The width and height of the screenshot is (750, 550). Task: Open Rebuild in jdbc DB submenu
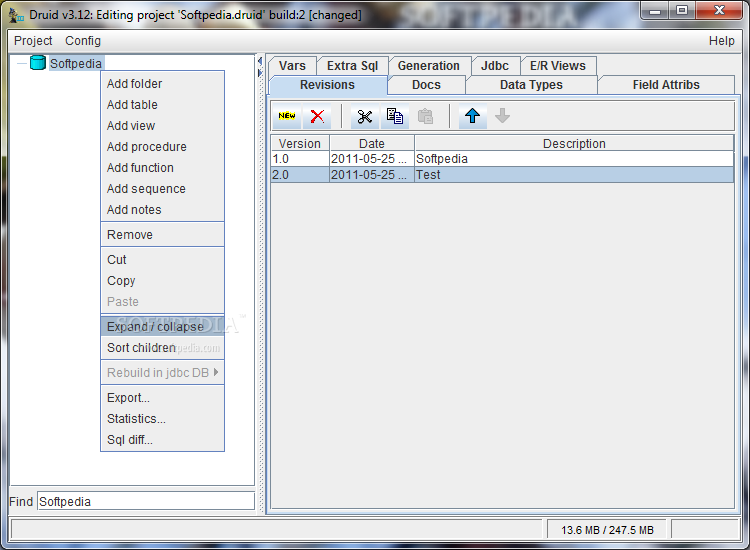[x=163, y=373]
